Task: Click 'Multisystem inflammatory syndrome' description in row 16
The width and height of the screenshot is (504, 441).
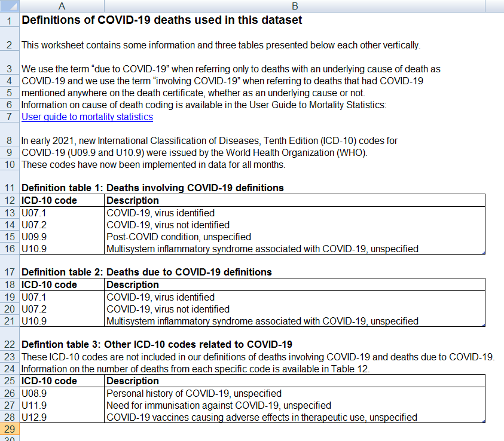Action: click(295, 249)
